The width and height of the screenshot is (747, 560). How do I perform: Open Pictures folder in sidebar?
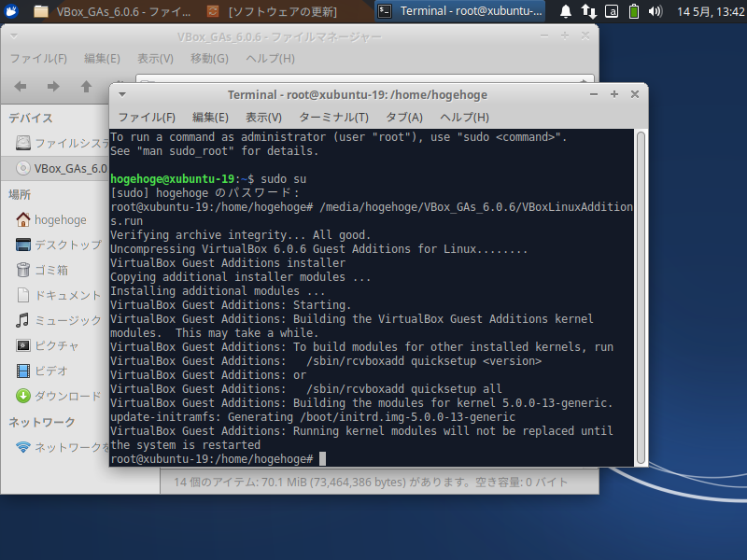click(x=47, y=345)
